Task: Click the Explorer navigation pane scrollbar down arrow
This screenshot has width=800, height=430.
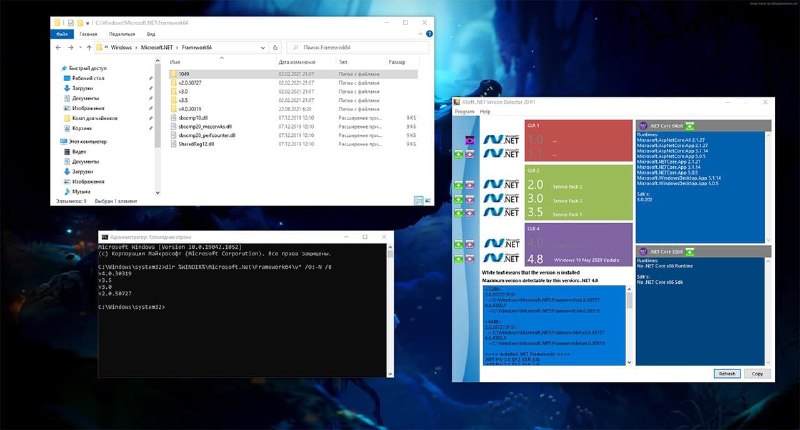Action: pos(157,193)
